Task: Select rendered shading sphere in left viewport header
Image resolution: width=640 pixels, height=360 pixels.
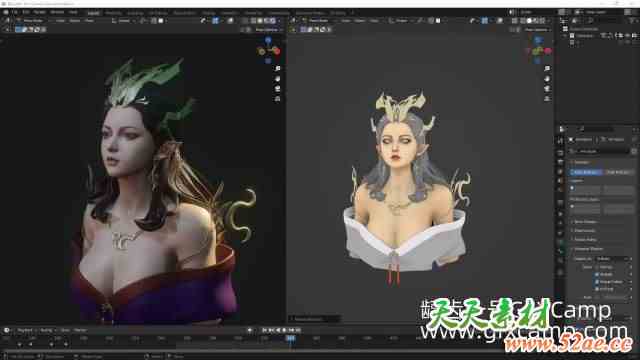Action: click(x=273, y=20)
